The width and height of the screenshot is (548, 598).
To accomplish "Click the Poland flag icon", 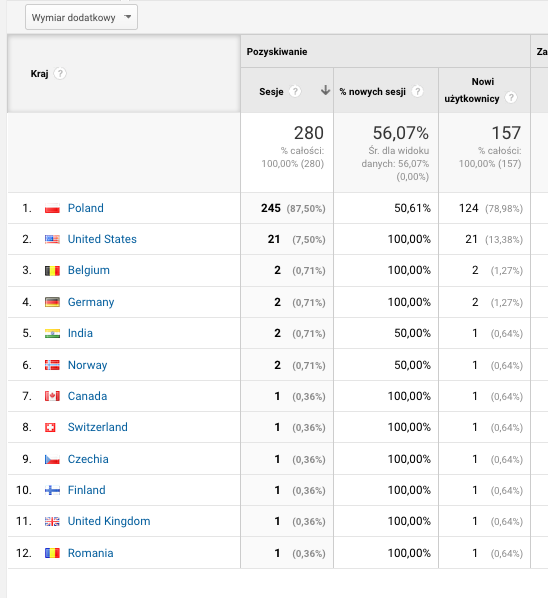I will click(x=52, y=209).
